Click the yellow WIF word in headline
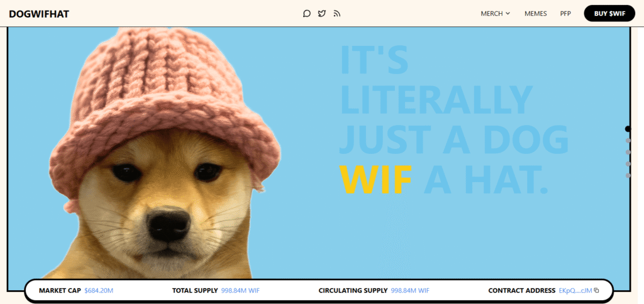 click(x=376, y=180)
